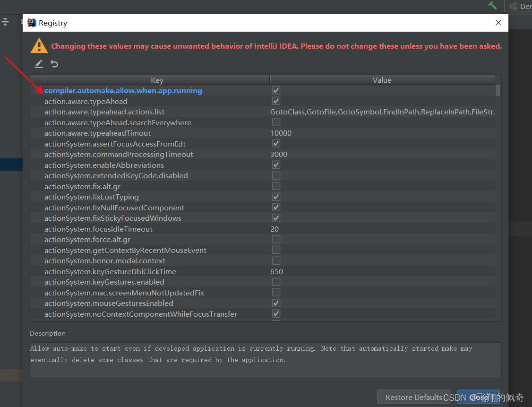Click the IntelliJ logo in Registry title bar
532x407 pixels.
tap(32, 23)
